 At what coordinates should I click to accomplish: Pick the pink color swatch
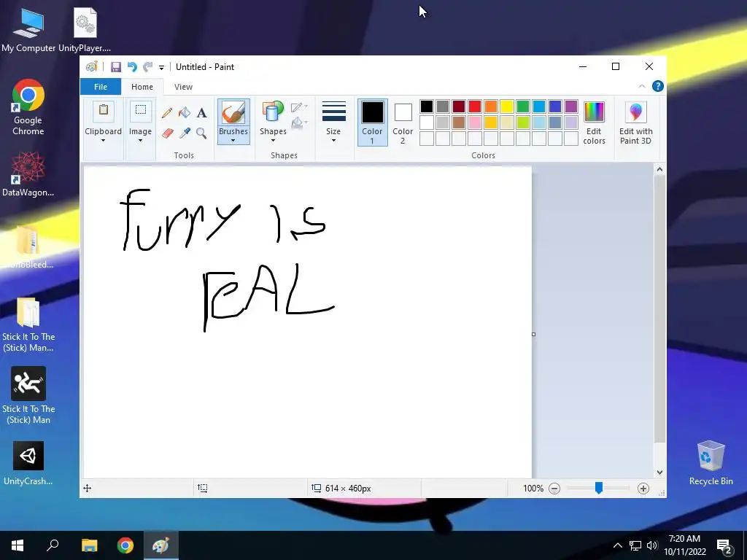pyautogui.click(x=475, y=122)
